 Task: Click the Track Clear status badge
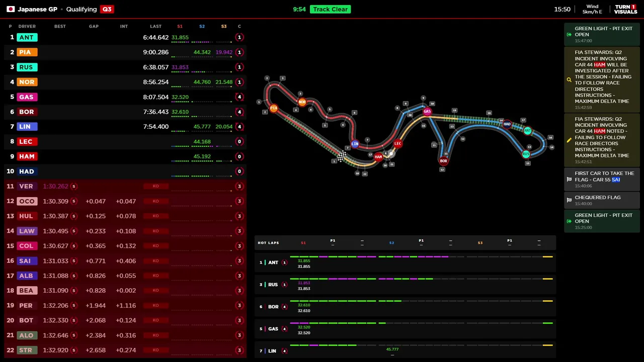pos(330,9)
